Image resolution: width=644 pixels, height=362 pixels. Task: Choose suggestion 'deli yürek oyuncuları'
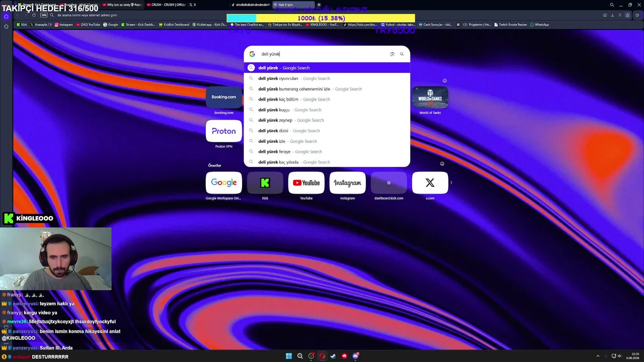click(327, 78)
